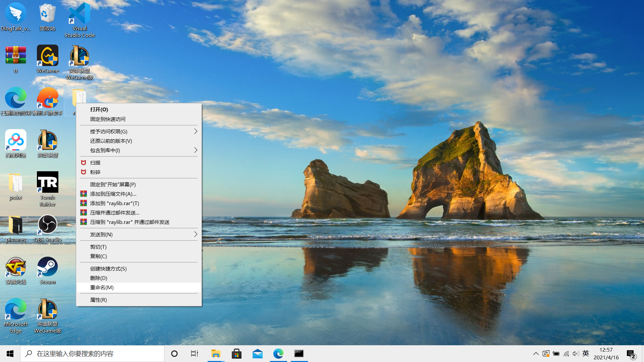
Task: Select the Steam desktop shortcut
Action: 47,267
